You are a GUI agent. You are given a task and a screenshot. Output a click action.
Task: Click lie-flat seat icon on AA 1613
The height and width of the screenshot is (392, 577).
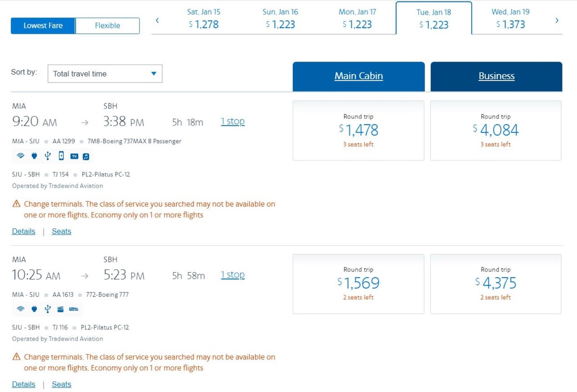click(74, 309)
